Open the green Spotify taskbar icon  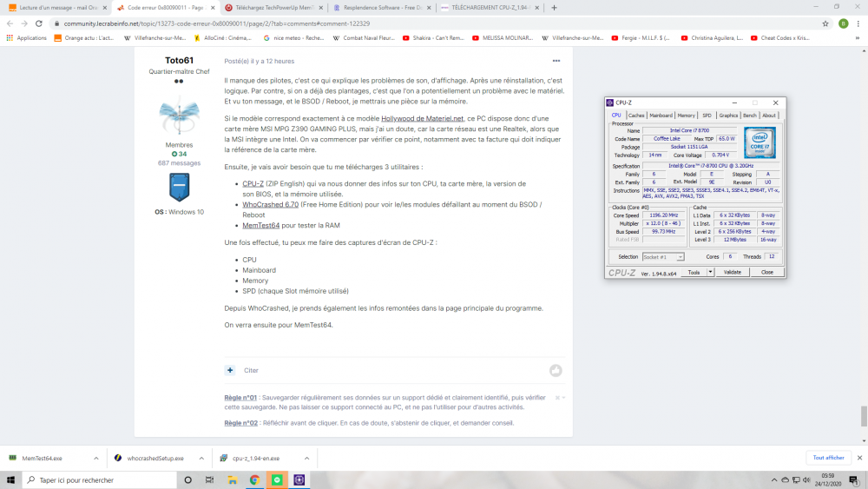coord(277,479)
